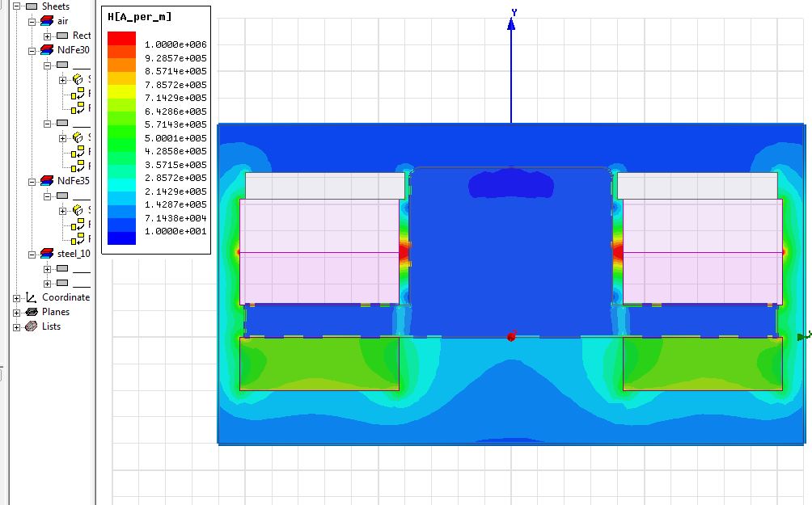812x505 pixels.
Task: Click legend value 2.1429e+005
Action: pyautogui.click(x=176, y=191)
